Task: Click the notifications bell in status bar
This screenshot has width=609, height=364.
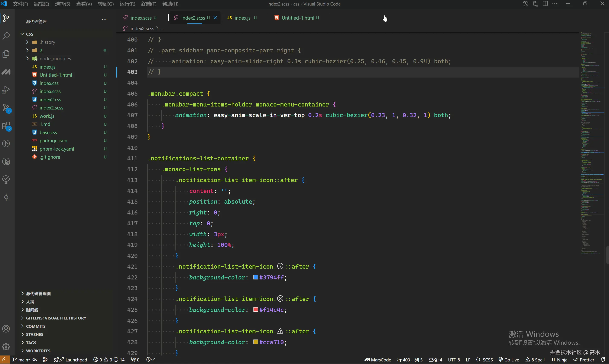Action: coord(603,360)
